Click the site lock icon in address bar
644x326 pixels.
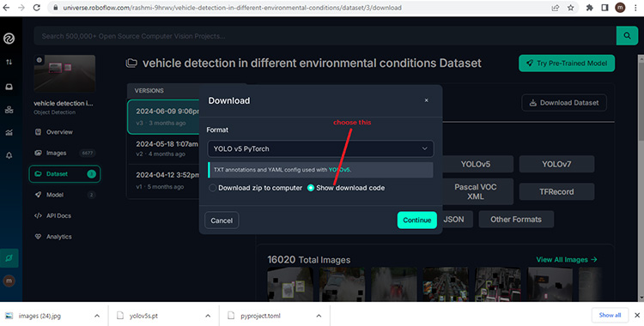[56, 8]
